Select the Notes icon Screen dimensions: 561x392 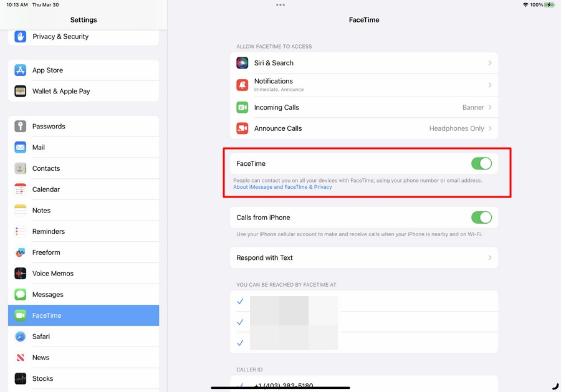pyautogui.click(x=21, y=210)
